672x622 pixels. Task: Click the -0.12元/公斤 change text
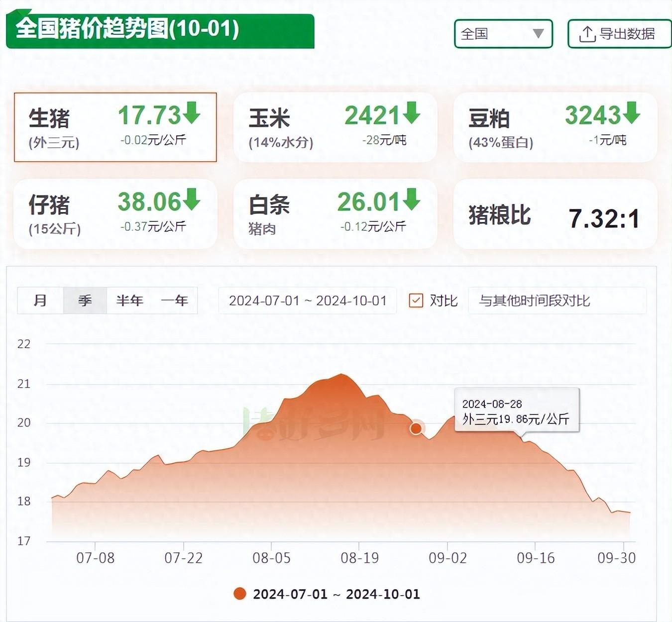click(x=373, y=226)
